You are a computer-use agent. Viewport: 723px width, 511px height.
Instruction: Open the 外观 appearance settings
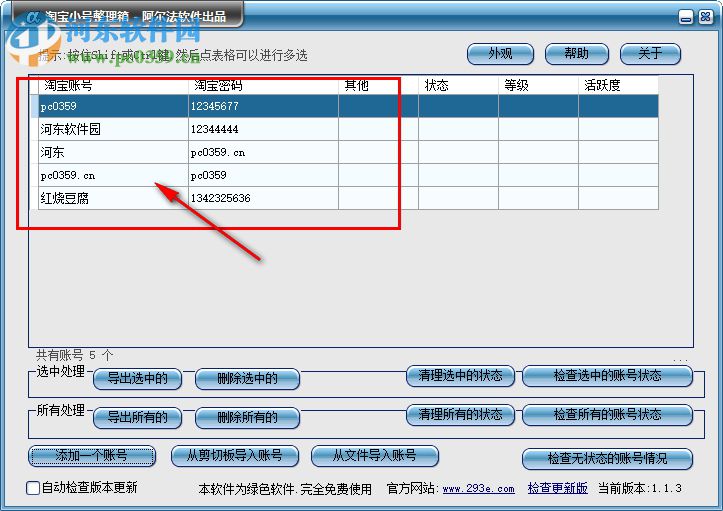point(500,54)
